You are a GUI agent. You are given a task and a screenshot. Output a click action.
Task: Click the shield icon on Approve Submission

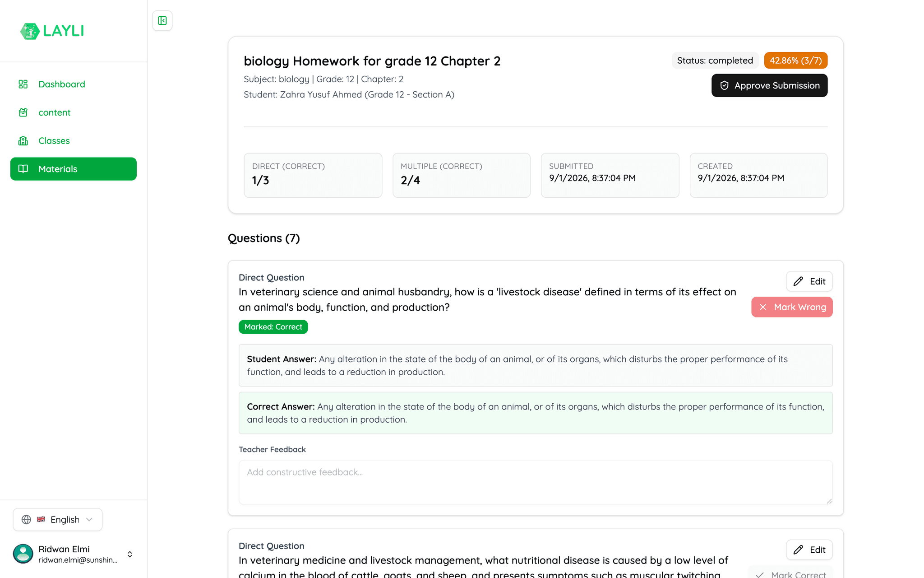point(725,86)
